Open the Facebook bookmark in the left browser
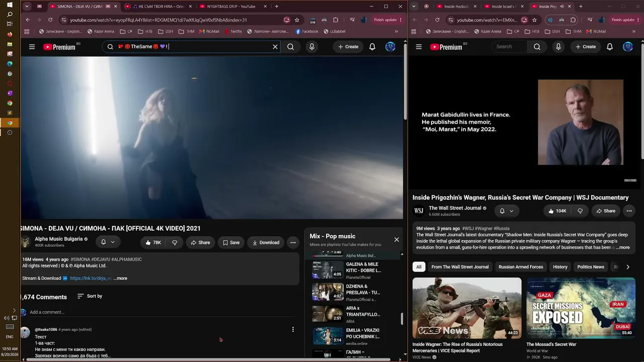 [x=307, y=31]
